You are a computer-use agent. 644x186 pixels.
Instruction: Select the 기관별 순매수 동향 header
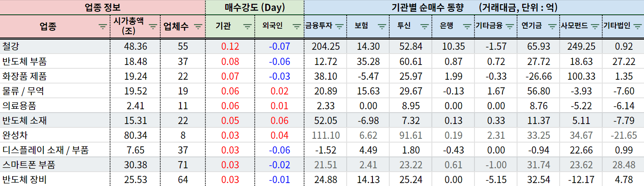click(473, 7)
